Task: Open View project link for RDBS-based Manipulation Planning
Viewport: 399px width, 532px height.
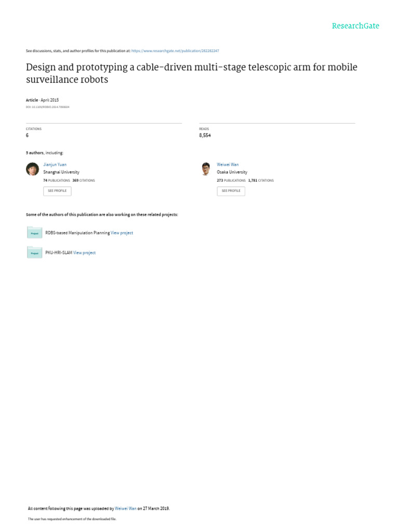Action: click(122, 233)
